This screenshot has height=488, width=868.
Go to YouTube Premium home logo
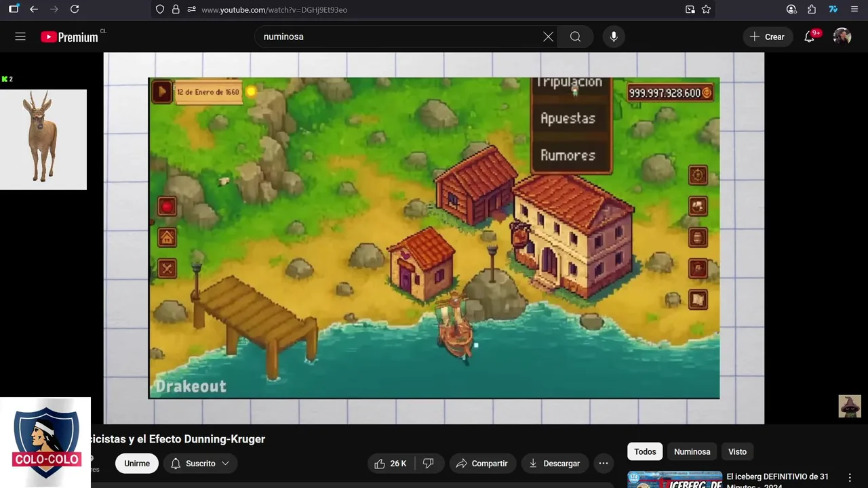coord(70,37)
